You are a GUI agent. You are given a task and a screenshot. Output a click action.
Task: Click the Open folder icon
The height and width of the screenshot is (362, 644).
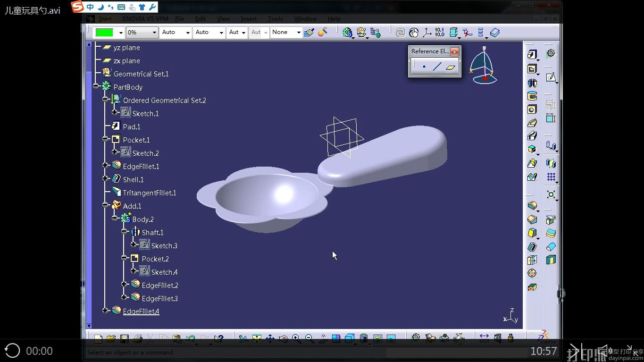click(x=111, y=338)
